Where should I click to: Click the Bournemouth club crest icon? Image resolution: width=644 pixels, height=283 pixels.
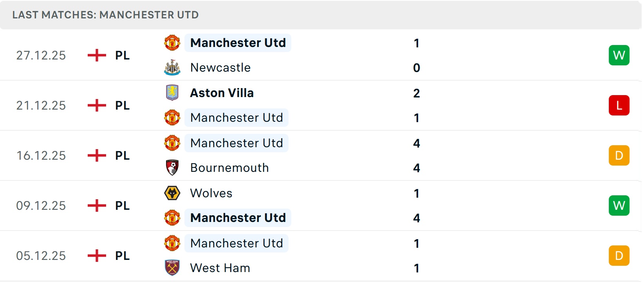172,168
